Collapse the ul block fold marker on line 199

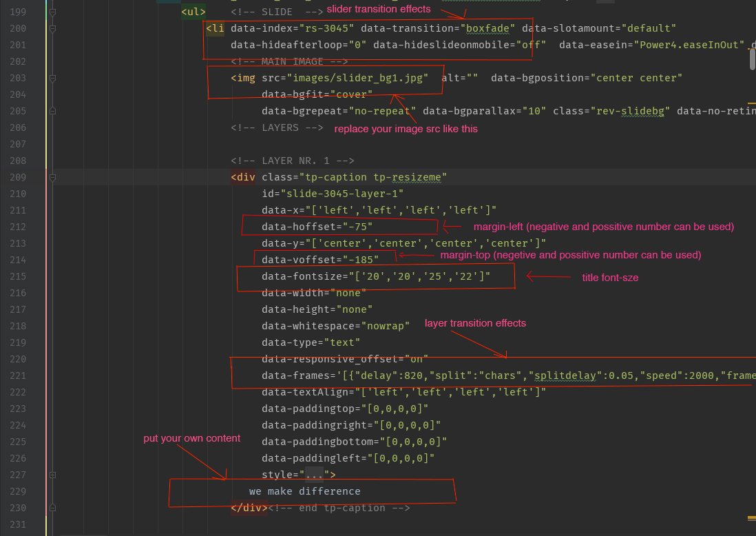[x=52, y=12]
